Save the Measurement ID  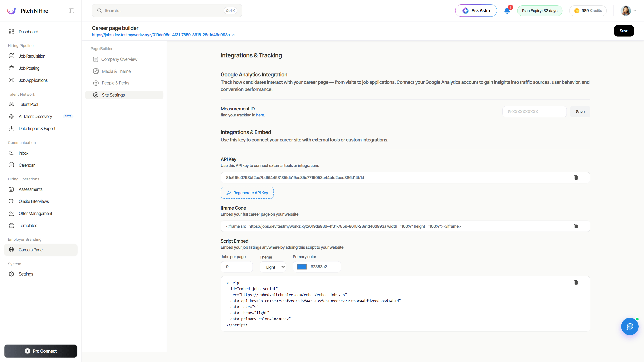tap(580, 112)
